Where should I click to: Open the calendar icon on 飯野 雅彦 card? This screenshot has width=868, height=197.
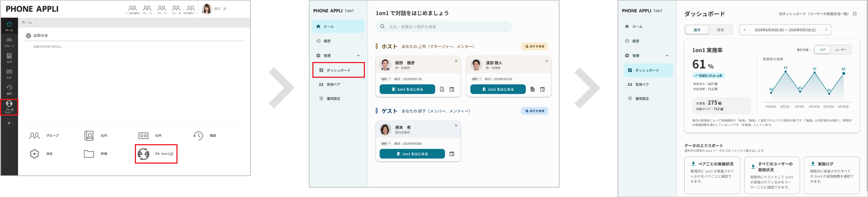coord(452,89)
